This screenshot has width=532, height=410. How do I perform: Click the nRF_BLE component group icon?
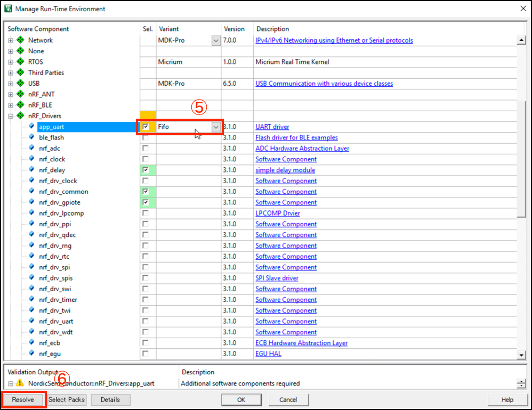21,105
